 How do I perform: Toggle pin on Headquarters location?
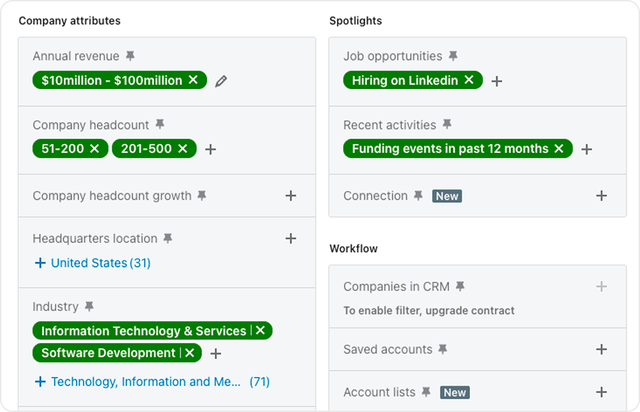pyautogui.click(x=168, y=238)
